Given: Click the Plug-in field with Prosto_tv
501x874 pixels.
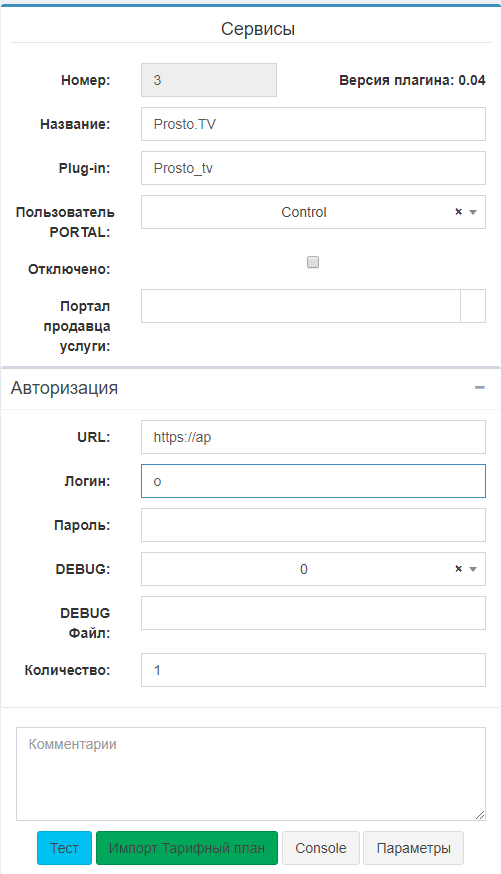Looking at the screenshot, I should (x=313, y=168).
